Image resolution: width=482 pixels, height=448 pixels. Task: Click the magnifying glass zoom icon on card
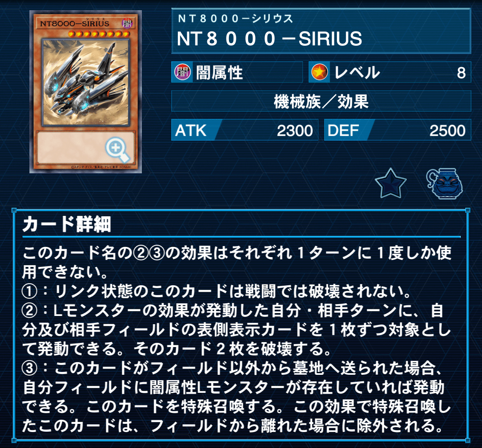tap(117, 150)
